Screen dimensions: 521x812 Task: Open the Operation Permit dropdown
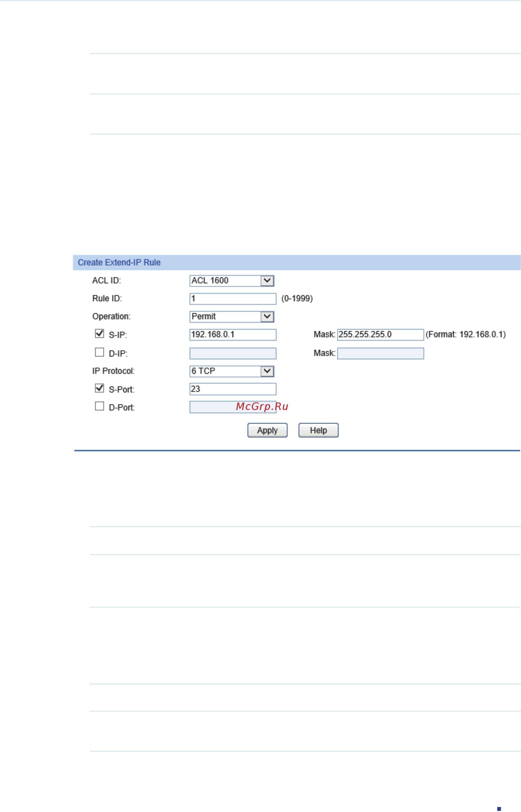point(232,317)
